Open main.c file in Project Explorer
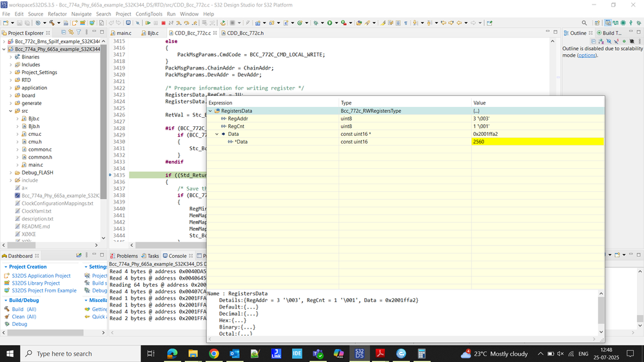The width and height of the screenshot is (644, 362). 35,165
